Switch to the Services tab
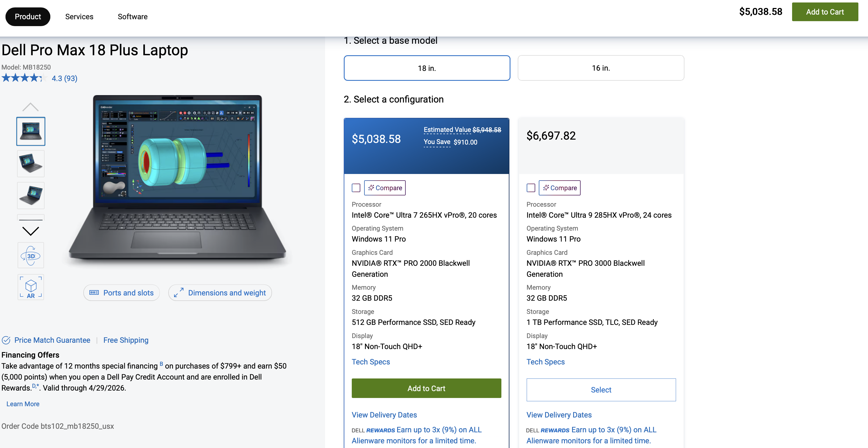 click(79, 16)
